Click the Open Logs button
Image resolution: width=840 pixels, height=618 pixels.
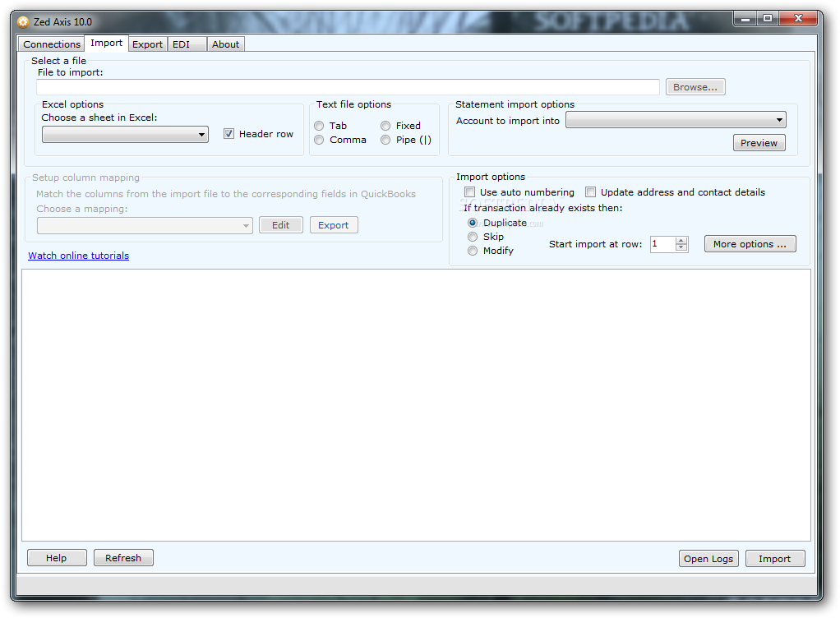[x=708, y=559]
